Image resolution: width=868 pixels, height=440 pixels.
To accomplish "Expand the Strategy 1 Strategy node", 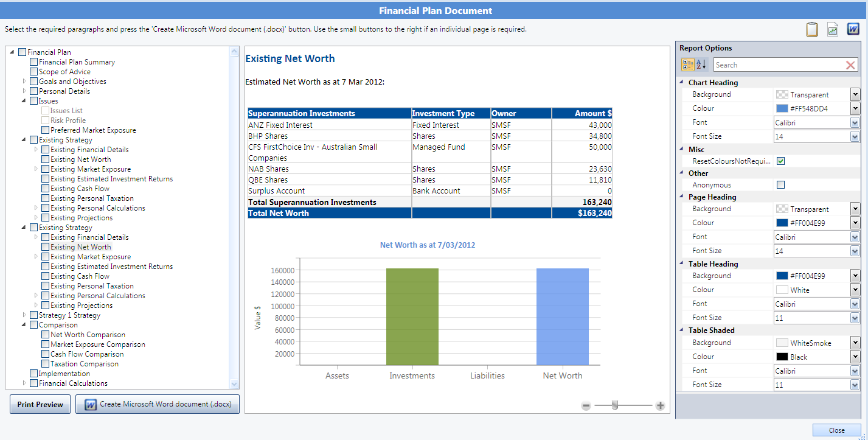I will click(x=25, y=315).
